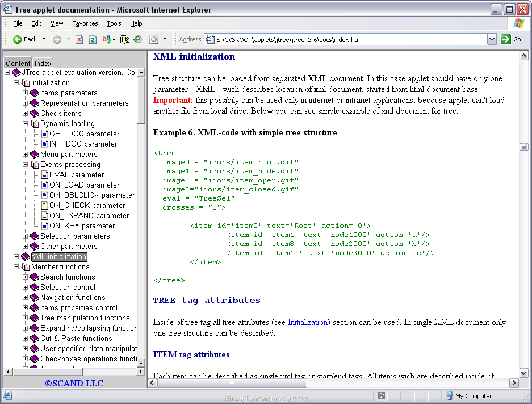Click the root book icon for JTree applet
The width and height of the screenshot is (532, 404).
coord(16,72)
